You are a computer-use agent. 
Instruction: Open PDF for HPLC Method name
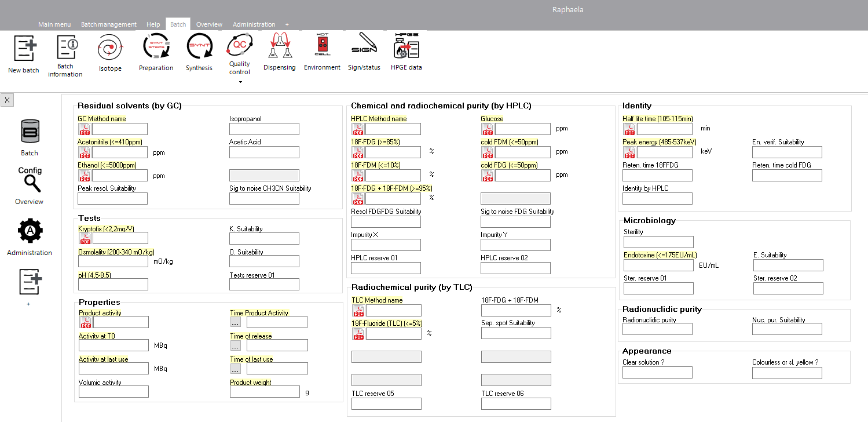(358, 129)
